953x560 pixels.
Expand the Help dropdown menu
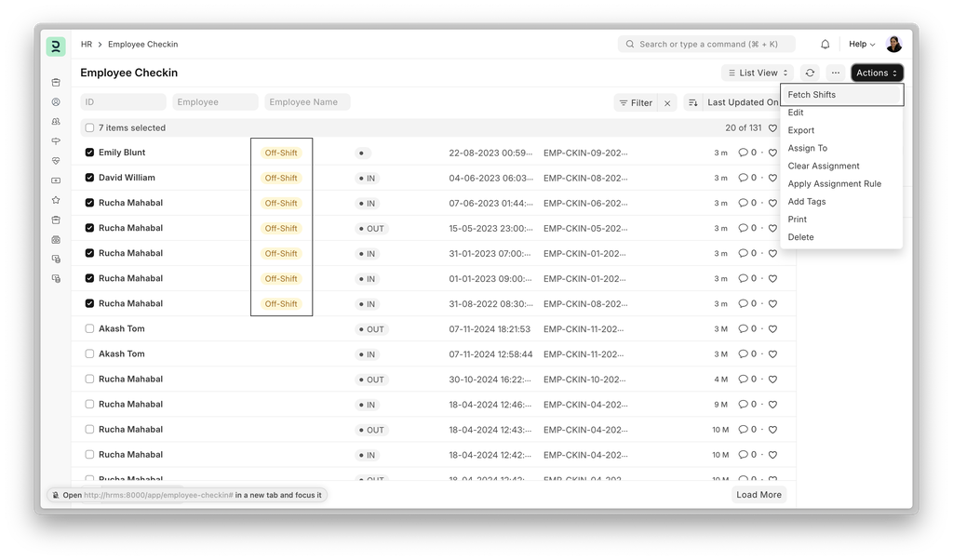coord(861,44)
